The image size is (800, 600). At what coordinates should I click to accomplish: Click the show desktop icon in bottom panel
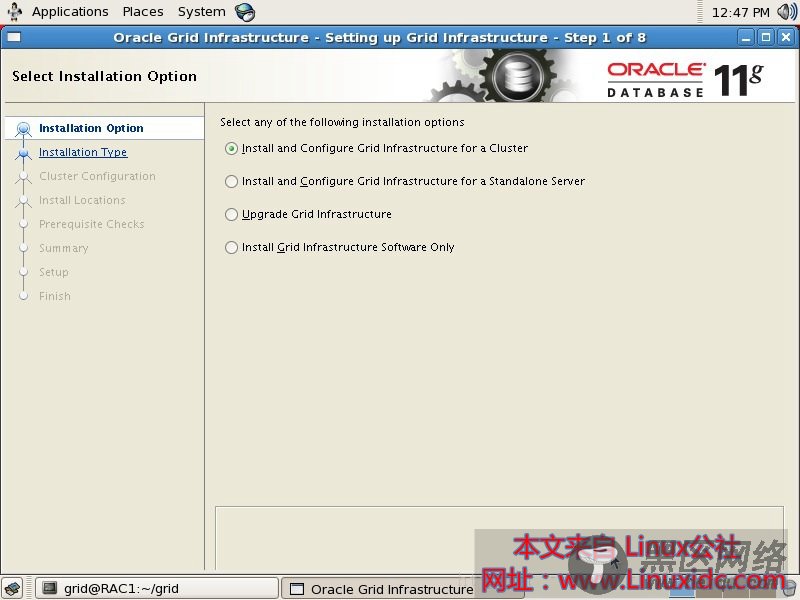point(13,588)
